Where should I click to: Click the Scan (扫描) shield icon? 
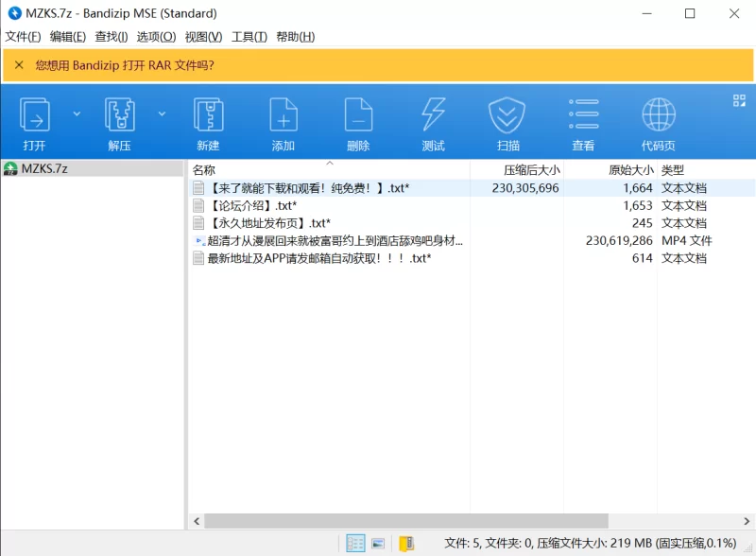(x=507, y=114)
